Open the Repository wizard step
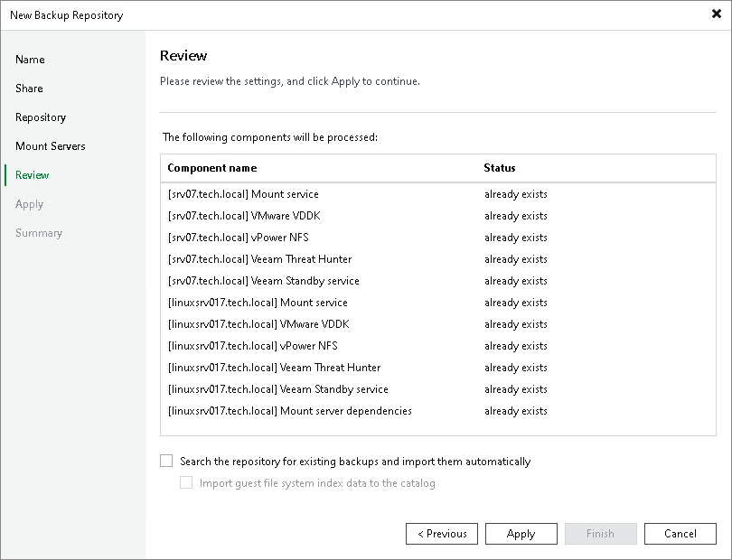This screenshot has width=732, height=560. point(41,117)
